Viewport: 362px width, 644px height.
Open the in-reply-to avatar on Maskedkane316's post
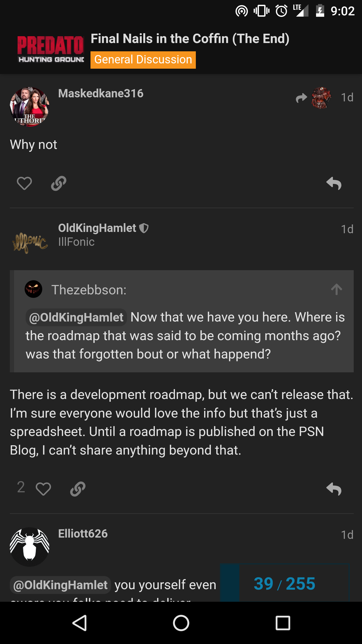[x=321, y=98]
